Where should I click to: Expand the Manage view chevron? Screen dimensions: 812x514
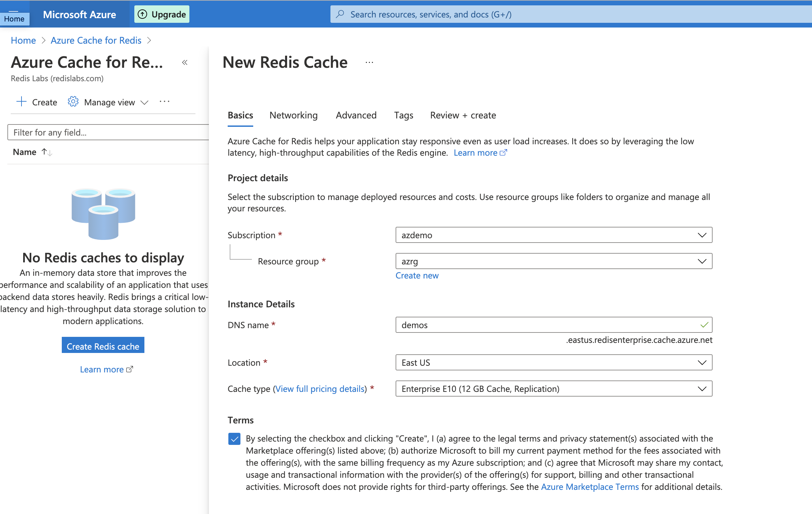pos(144,102)
